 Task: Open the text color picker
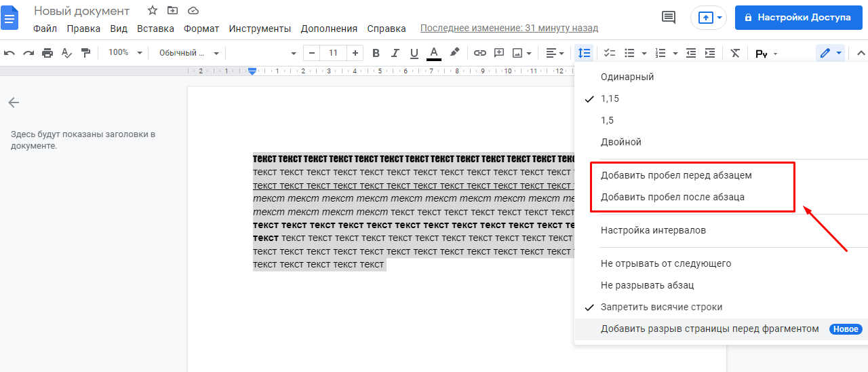[x=434, y=53]
